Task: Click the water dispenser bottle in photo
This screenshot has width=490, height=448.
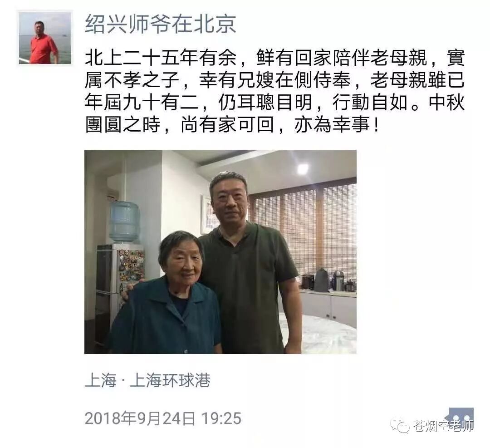Action: point(124,222)
